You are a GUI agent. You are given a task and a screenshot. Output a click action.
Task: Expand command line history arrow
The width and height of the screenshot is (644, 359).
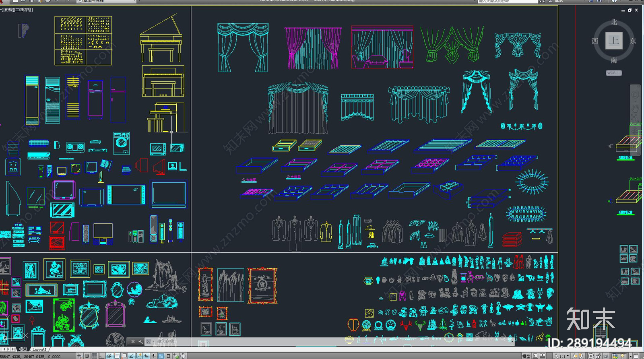point(512,342)
